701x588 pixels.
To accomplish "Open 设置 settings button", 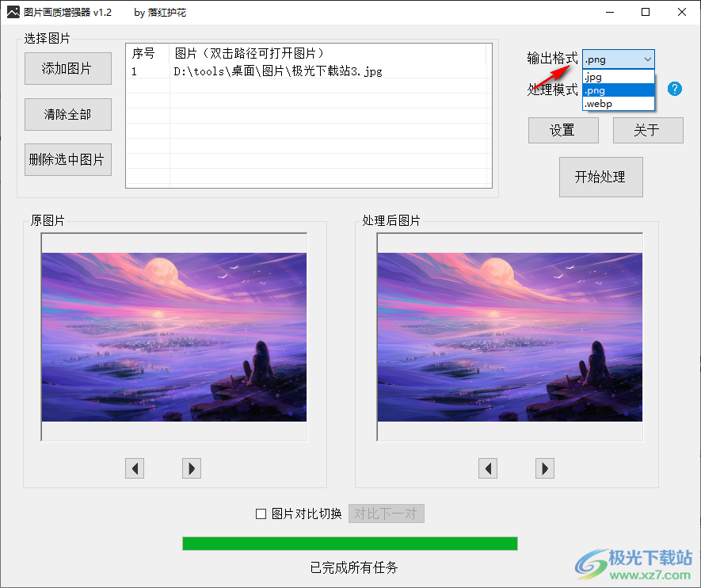I will point(563,130).
